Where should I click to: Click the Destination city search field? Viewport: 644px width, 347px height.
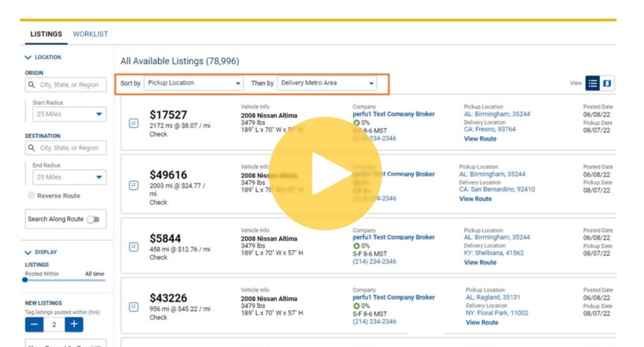click(65, 148)
